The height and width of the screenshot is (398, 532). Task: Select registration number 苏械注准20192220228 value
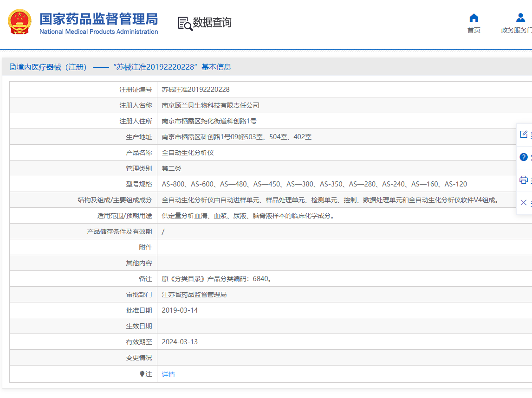pyautogui.click(x=195, y=90)
